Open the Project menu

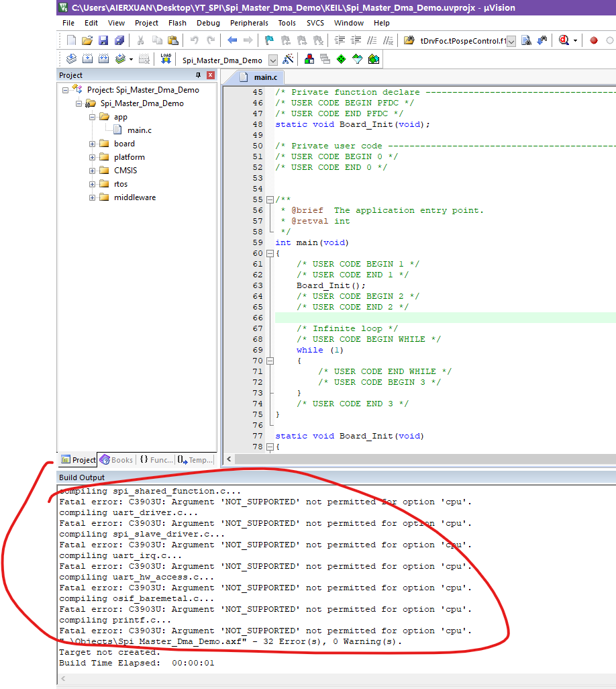coord(146,23)
